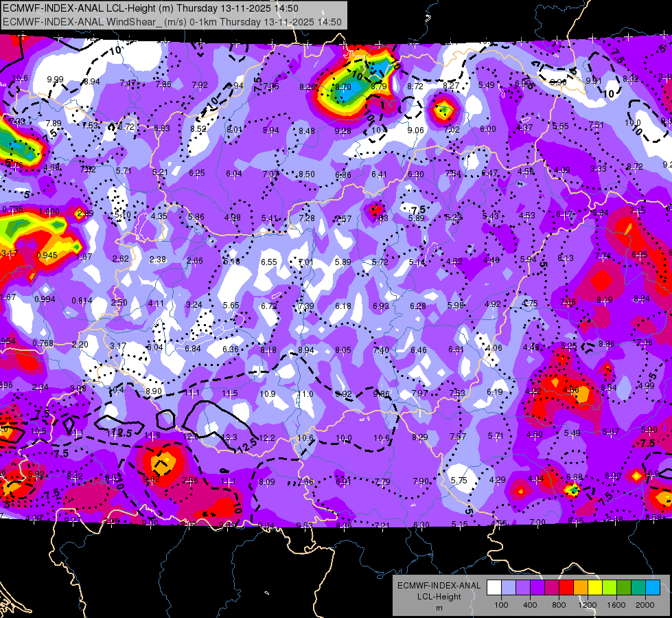
Task: Click the grid value 7.90
Action: coord(420,481)
